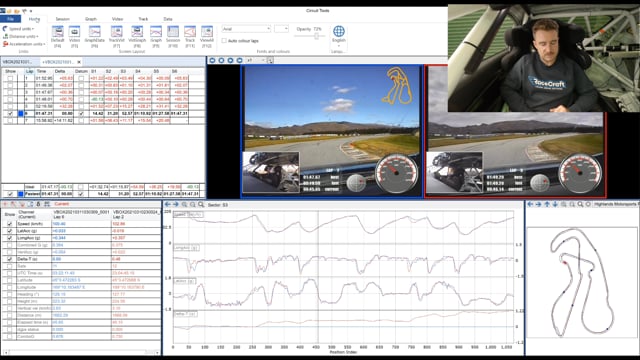Viewport: 640px width, 360px height.
Task: Switch to the Data ribbon tab
Action: pyautogui.click(x=168, y=19)
